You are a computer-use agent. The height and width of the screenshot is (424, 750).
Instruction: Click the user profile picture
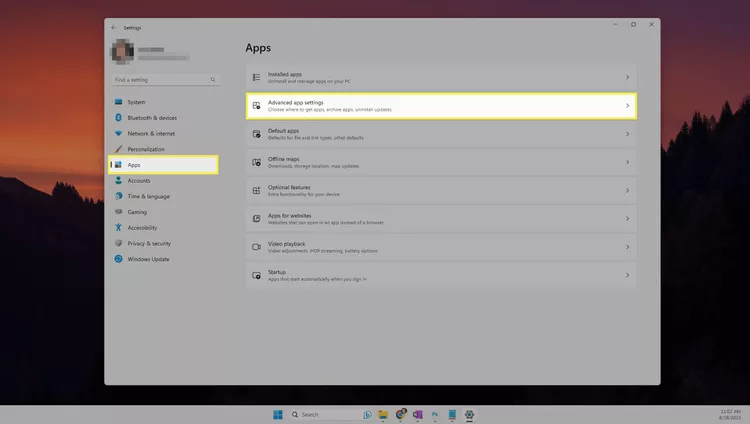tap(122, 52)
